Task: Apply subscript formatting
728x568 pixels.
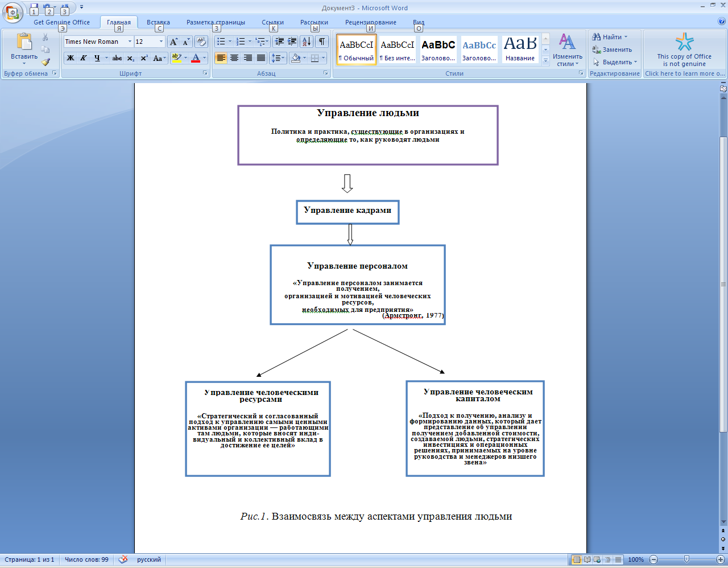Action: tap(131, 58)
